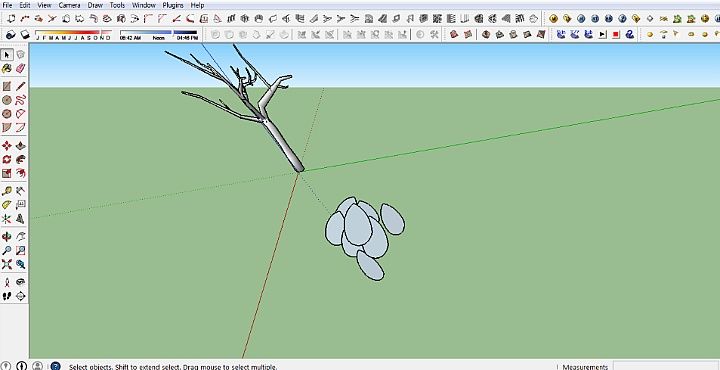Viewport: 720px width, 370px height.
Task: Open the File menu
Action: pyautogui.click(x=7, y=5)
